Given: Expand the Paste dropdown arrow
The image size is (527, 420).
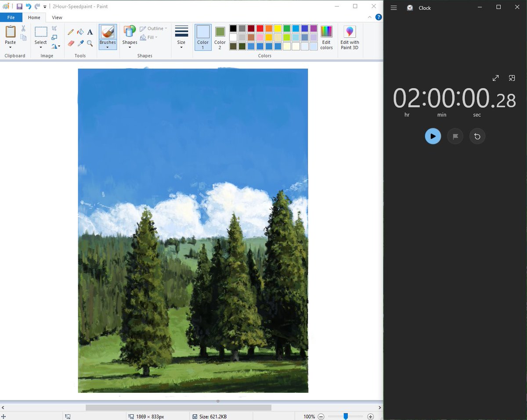Looking at the screenshot, I should coord(11,47).
